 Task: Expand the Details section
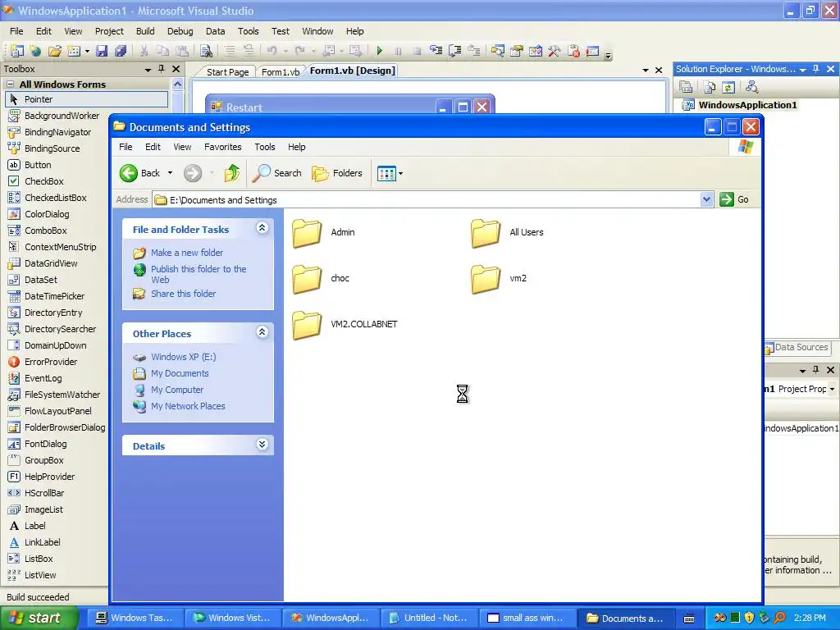[x=262, y=445]
